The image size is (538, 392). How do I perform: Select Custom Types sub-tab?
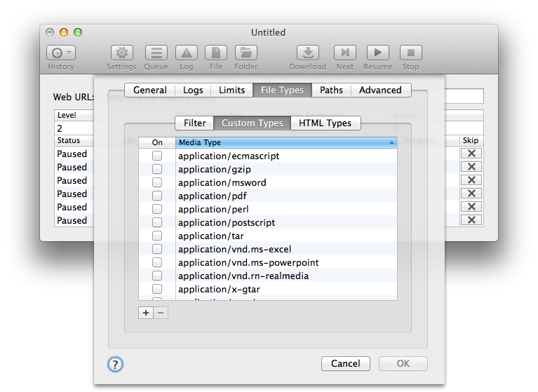pyautogui.click(x=253, y=123)
